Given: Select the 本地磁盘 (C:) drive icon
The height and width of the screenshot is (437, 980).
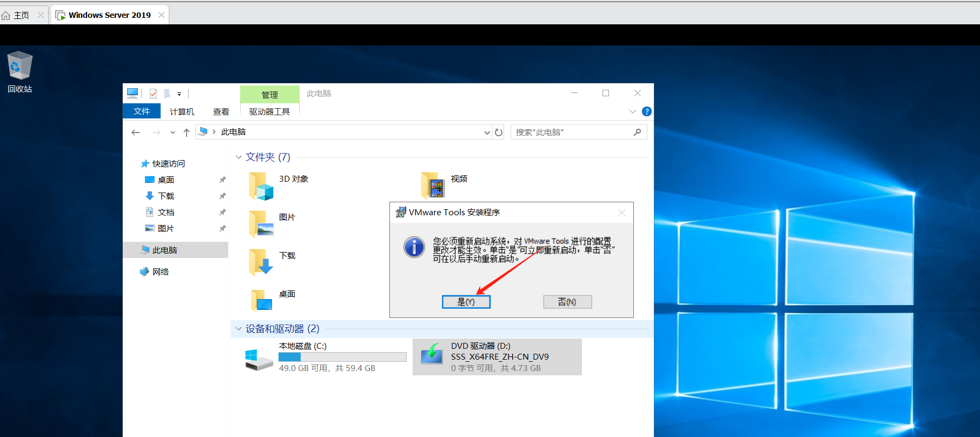Looking at the screenshot, I should [x=259, y=360].
